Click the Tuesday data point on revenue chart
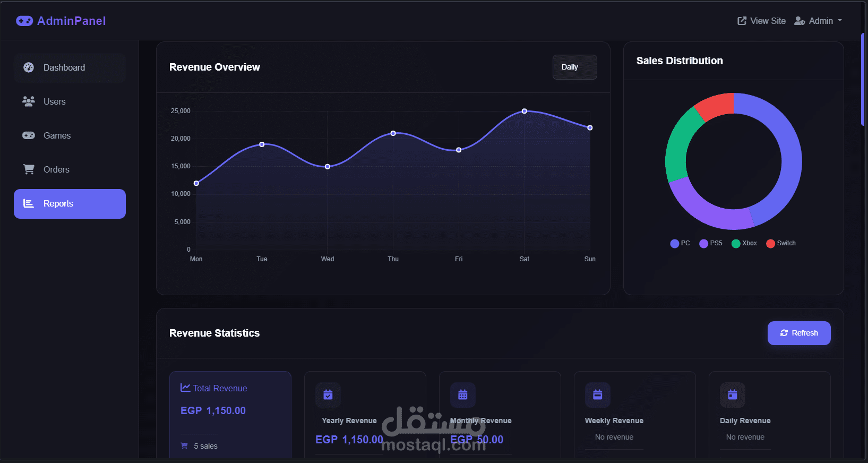This screenshot has height=463, width=868. click(x=262, y=144)
